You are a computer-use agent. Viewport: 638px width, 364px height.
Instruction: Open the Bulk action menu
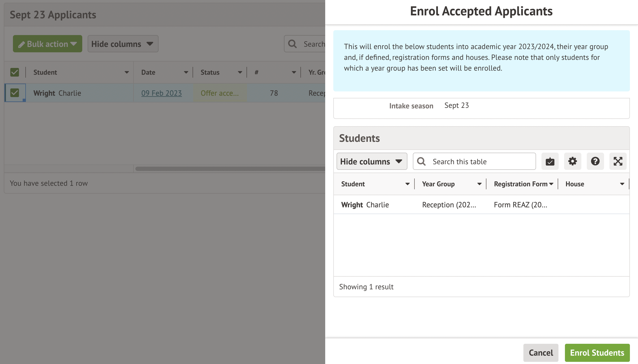click(47, 44)
